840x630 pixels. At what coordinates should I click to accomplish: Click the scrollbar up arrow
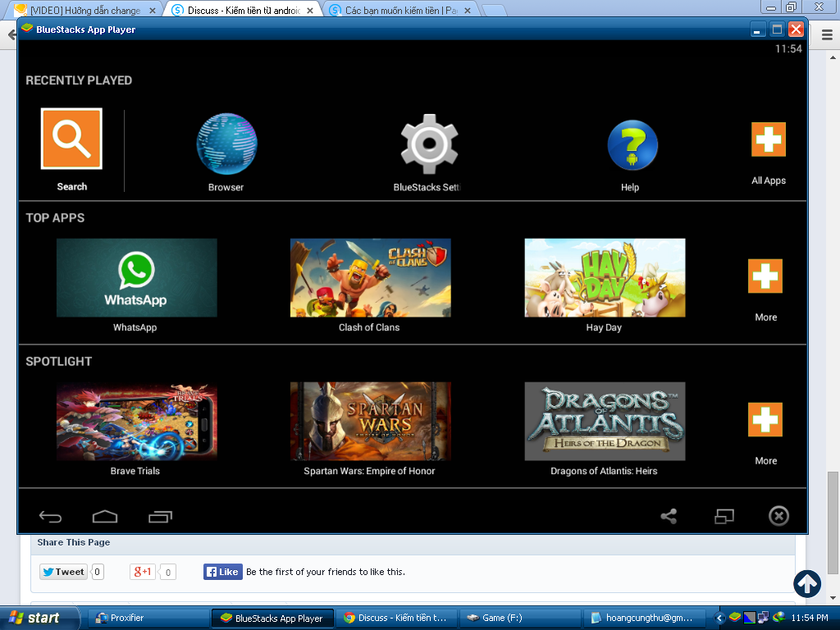832,57
